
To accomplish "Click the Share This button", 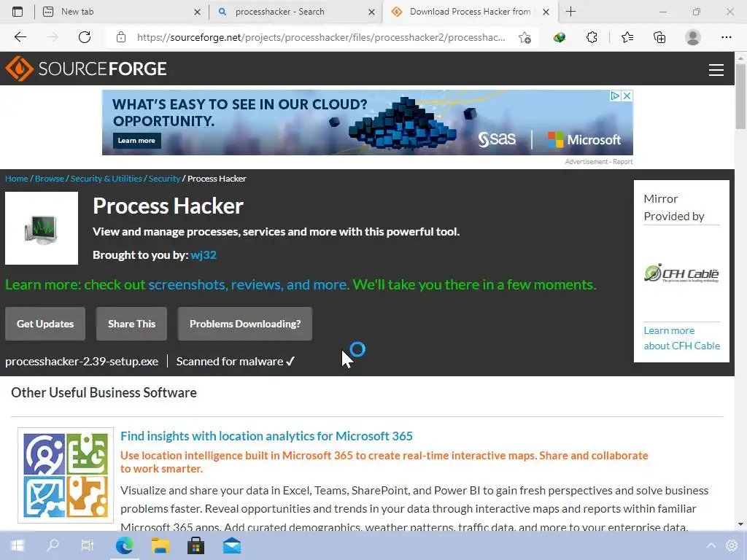I will click(131, 324).
